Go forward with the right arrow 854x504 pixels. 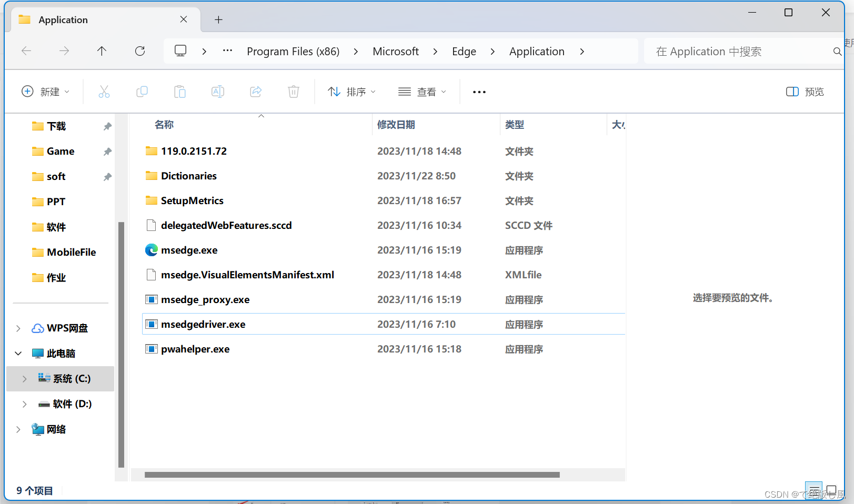[64, 51]
